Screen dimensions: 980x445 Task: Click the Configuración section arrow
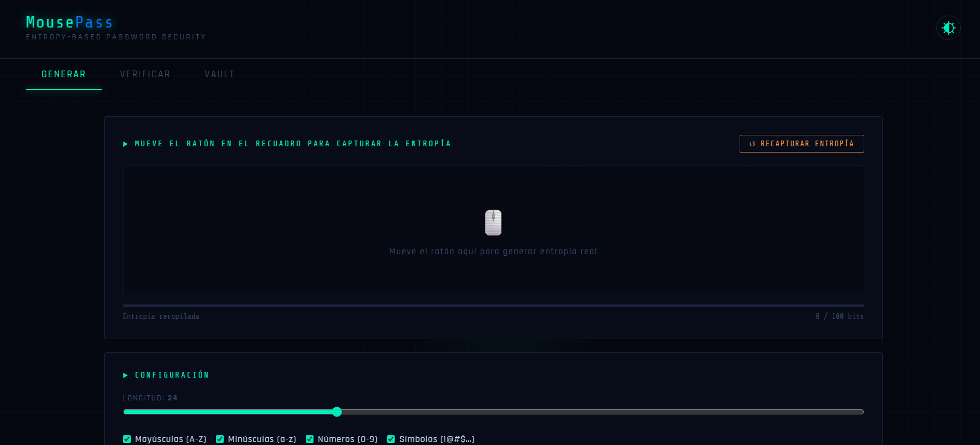125,375
